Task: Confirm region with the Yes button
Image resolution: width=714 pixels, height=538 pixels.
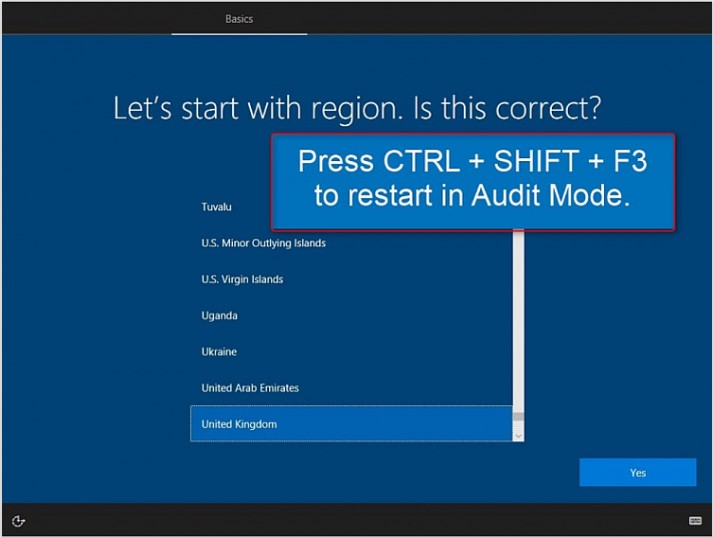Action: coord(638,472)
